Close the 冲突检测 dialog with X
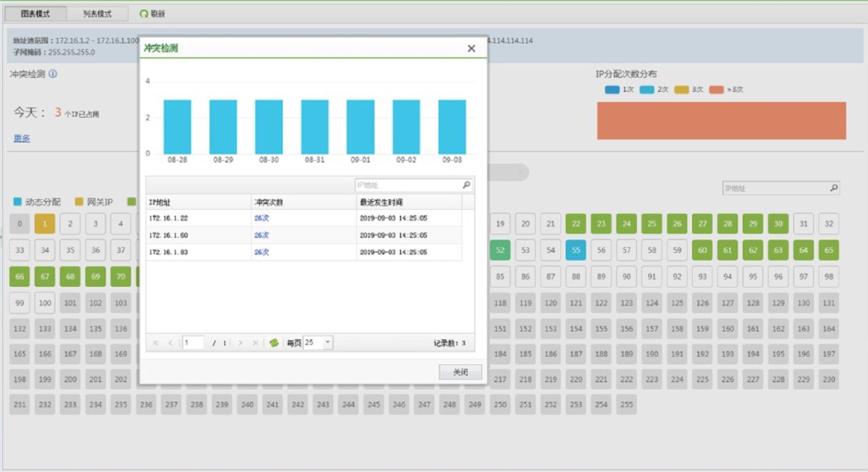This screenshot has width=868, height=472. (471, 48)
